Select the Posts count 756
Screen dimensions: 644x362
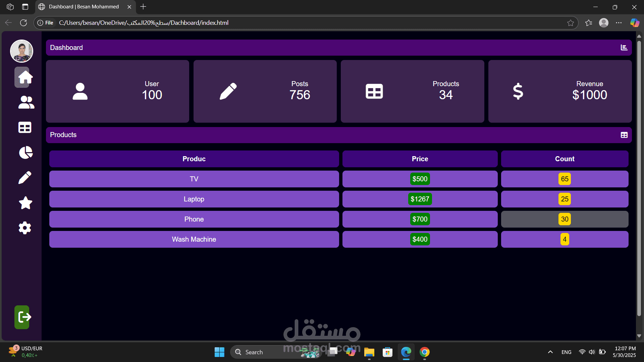point(300,95)
